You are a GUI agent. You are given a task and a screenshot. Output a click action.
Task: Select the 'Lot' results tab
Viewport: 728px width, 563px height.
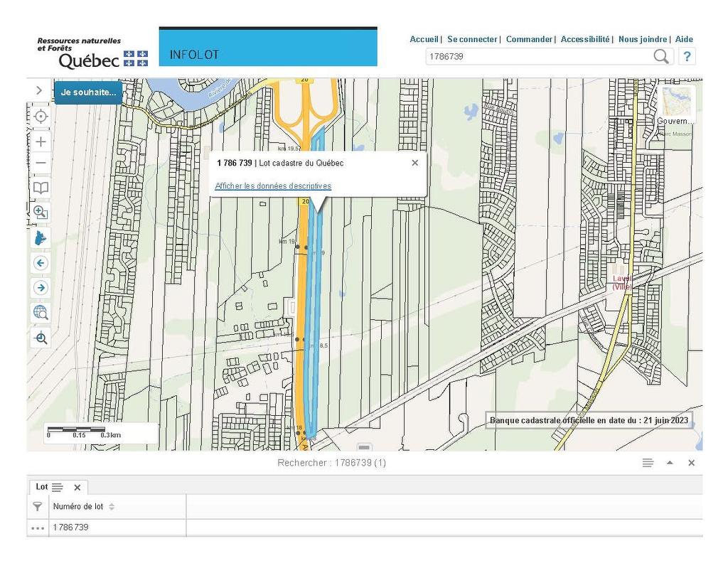click(x=42, y=487)
